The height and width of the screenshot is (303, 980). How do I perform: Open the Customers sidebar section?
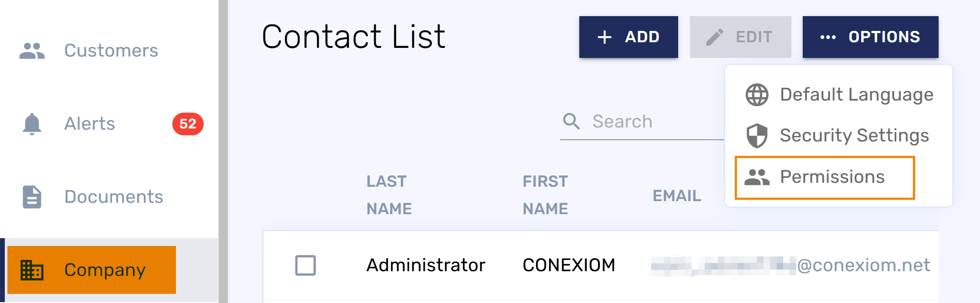pyautogui.click(x=111, y=50)
